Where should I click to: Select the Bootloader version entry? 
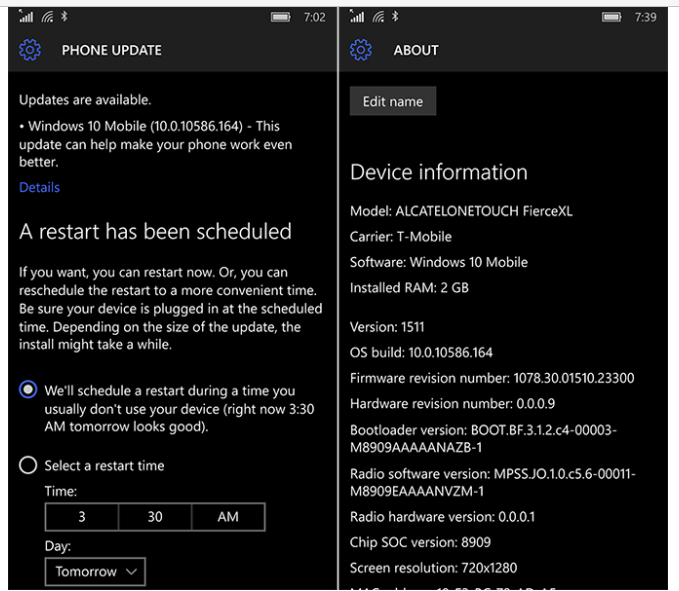tap(483, 438)
